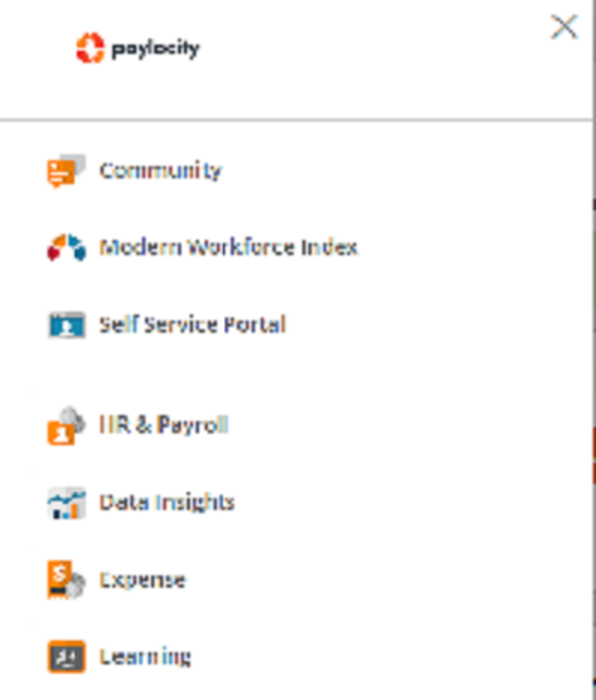Launch HR & Payroll text entry
The height and width of the screenshot is (700, 596).
point(164,425)
